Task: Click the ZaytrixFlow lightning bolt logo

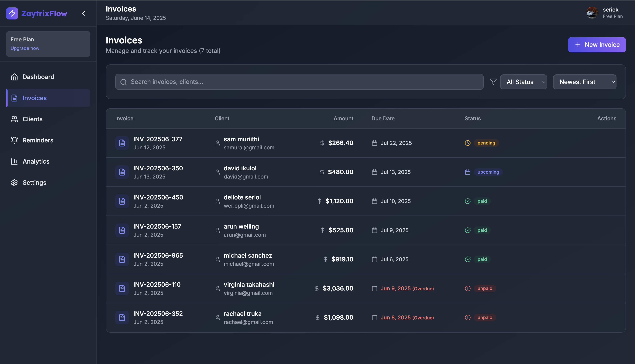Action: (x=12, y=13)
